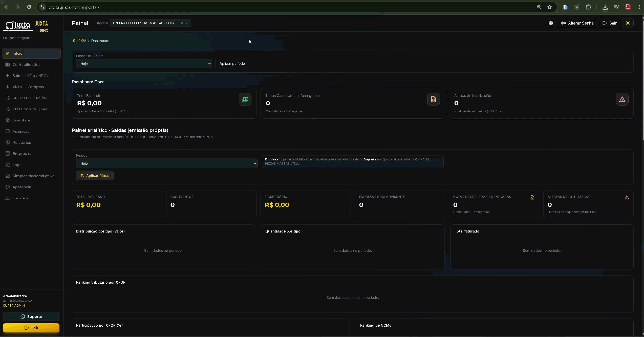Click the Total Faturado money icon

coord(245,99)
